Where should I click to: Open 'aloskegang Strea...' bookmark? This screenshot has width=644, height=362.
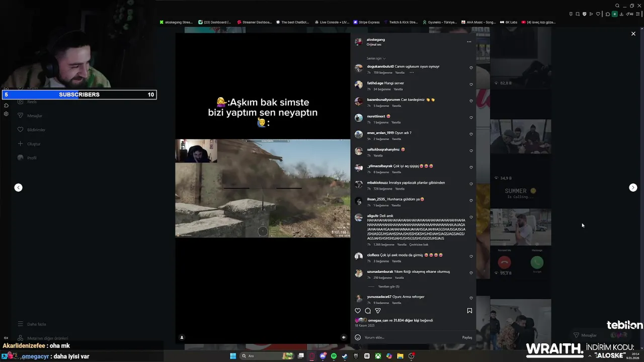tap(176, 22)
